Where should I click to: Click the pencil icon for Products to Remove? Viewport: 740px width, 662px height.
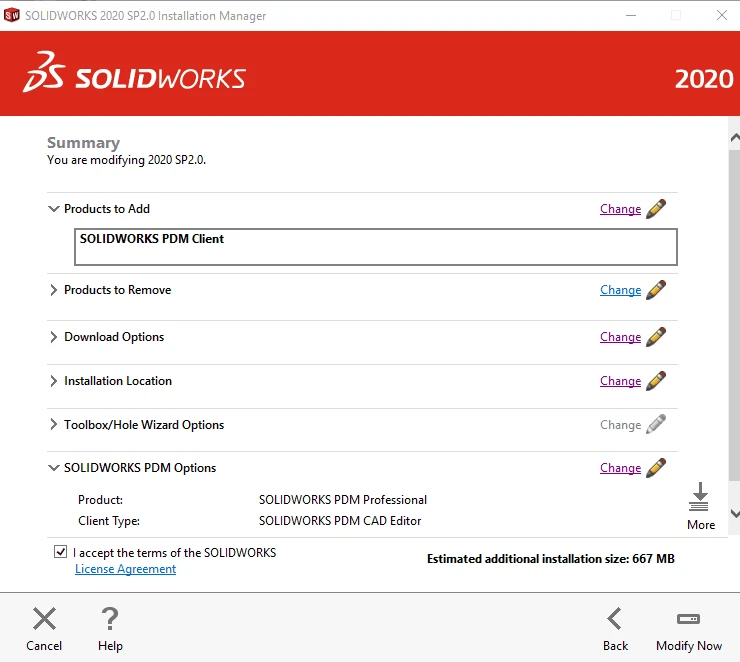656,290
